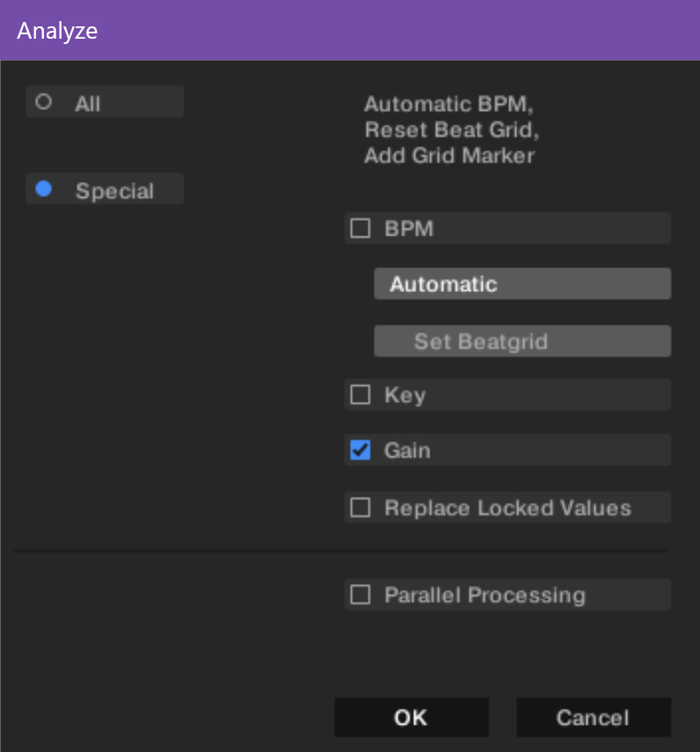Dismiss the dialog with Cancel

594,717
